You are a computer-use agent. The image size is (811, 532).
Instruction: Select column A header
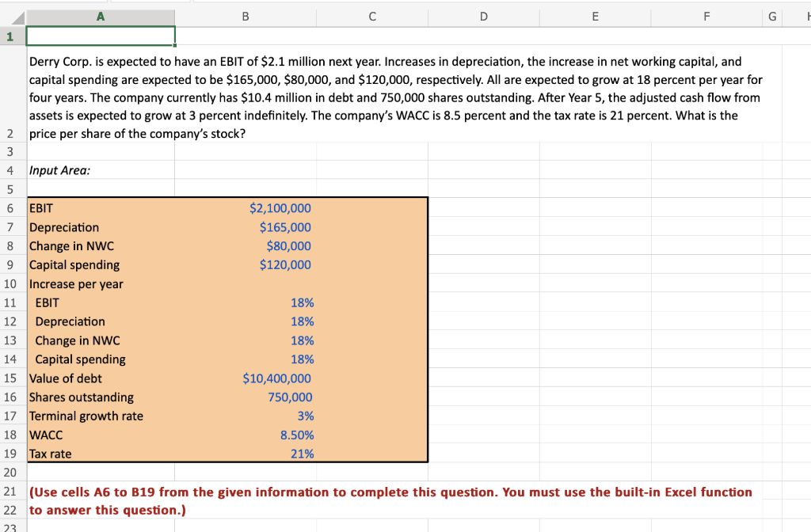101,17
